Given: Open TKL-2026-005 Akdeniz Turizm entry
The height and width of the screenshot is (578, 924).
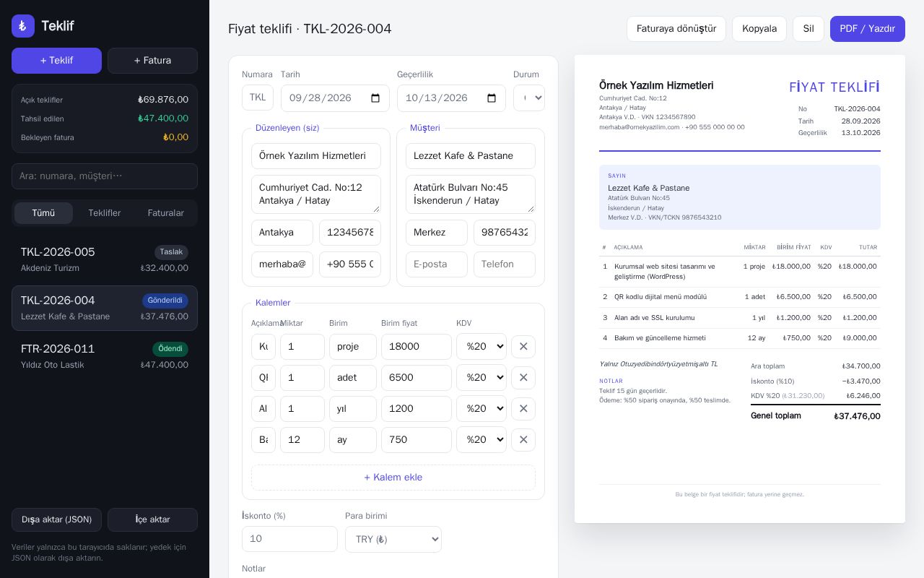Looking at the screenshot, I should (105, 259).
